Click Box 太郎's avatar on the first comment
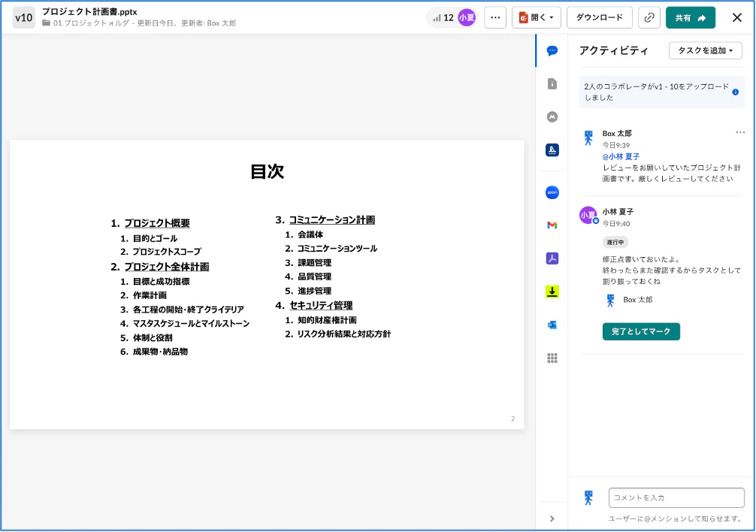The width and height of the screenshot is (756, 532). click(x=588, y=138)
